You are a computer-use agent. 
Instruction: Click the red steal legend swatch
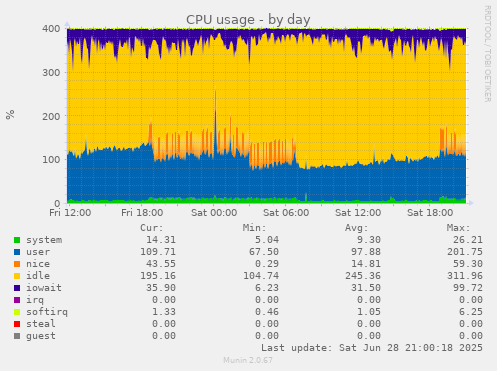[x=17, y=324]
